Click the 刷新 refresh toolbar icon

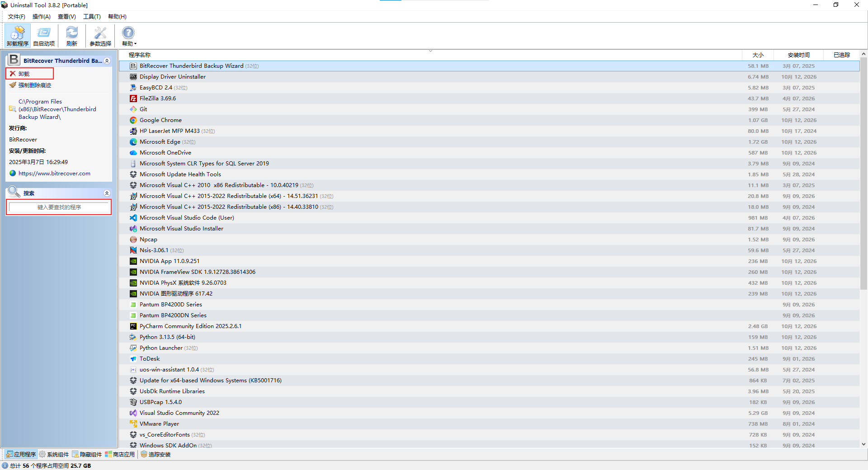[x=72, y=36]
